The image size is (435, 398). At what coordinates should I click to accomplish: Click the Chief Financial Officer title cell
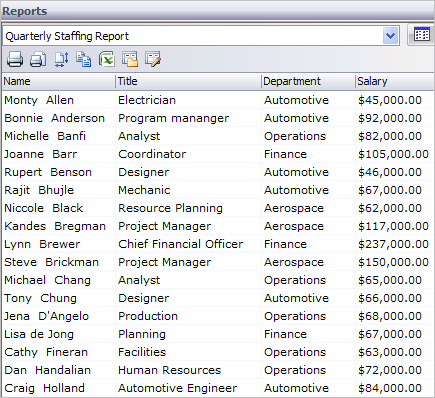pyautogui.click(x=188, y=244)
